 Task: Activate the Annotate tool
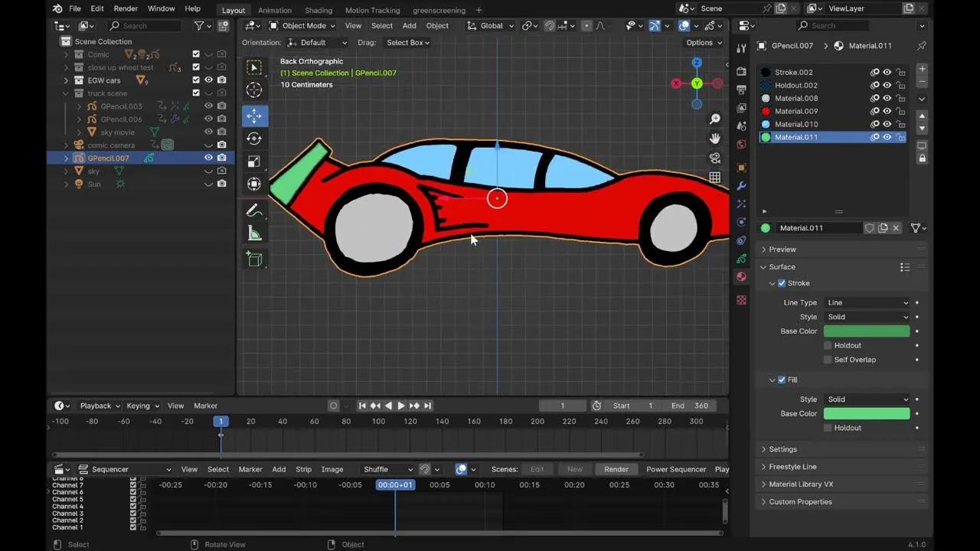click(254, 210)
